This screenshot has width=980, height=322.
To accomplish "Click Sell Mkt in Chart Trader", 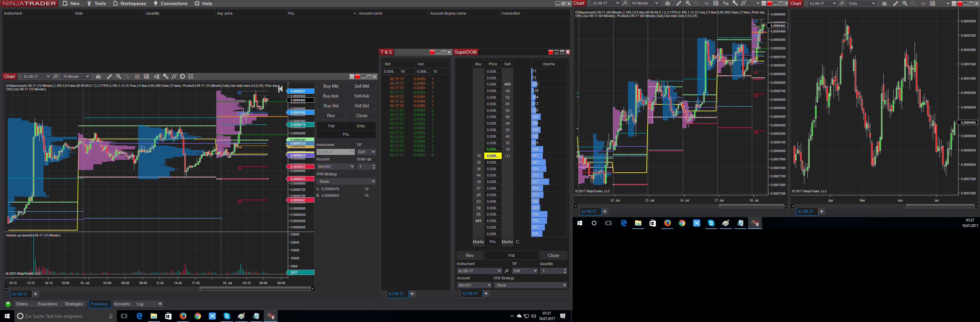I will tap(361, 86).
